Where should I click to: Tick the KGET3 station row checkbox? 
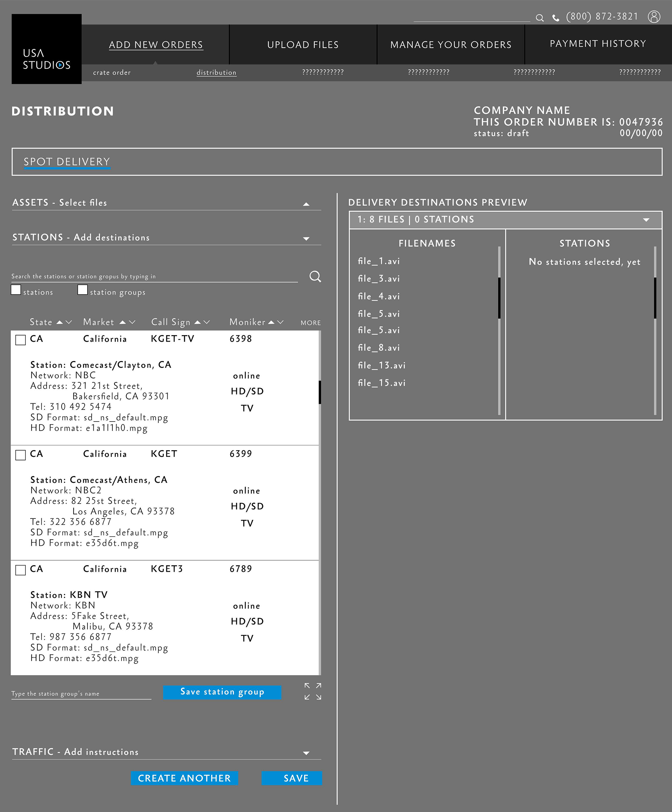pos(21,570)
